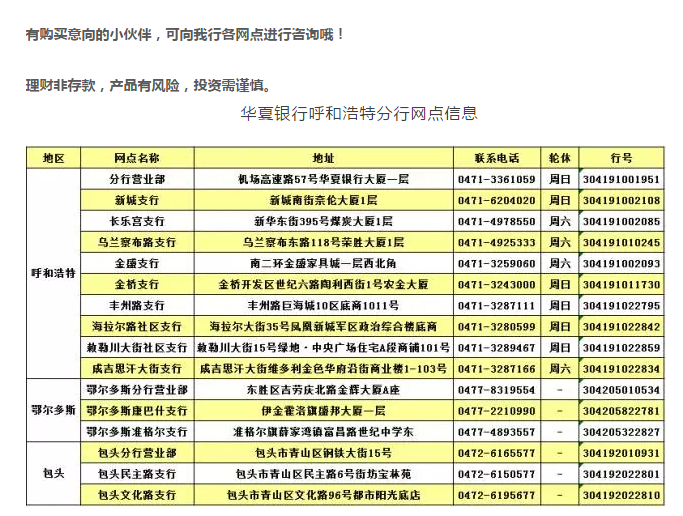Viewport: 683px width, 516px height.
Task: Click phone number 0471-4978550
Action: tap(497, 221)
